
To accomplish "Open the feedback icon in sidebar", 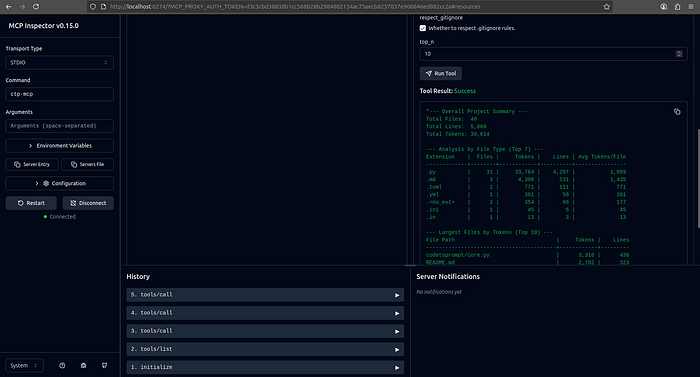I will pos(104,365).
